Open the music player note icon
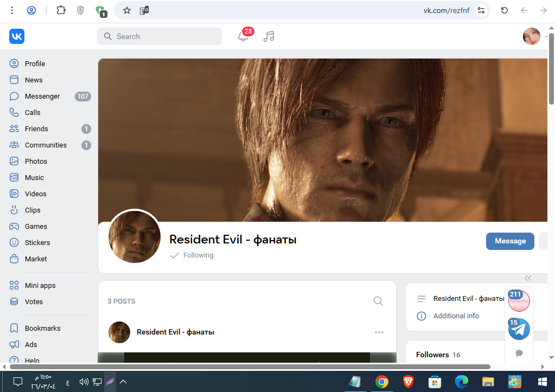Viewport: 555px width, 392px height. (269, 36)
